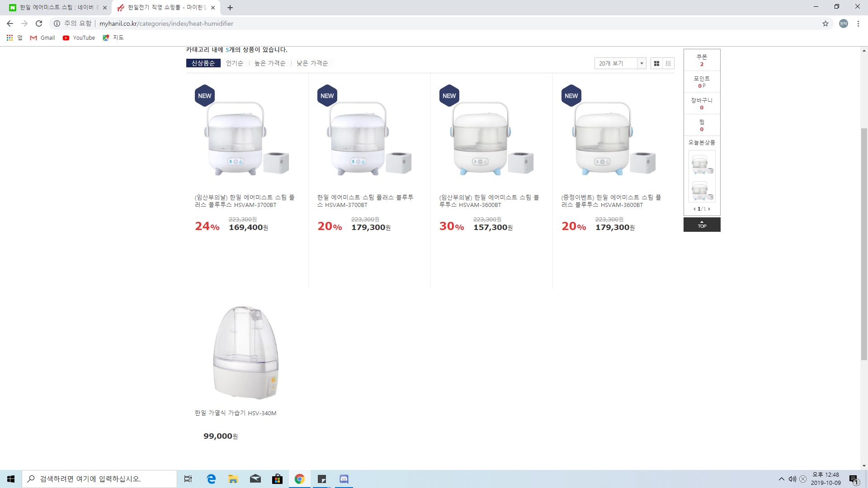This screenshot has width=868, height=488.
Task: Open the 20개 보기 dropdown
Action: [620, 63]
